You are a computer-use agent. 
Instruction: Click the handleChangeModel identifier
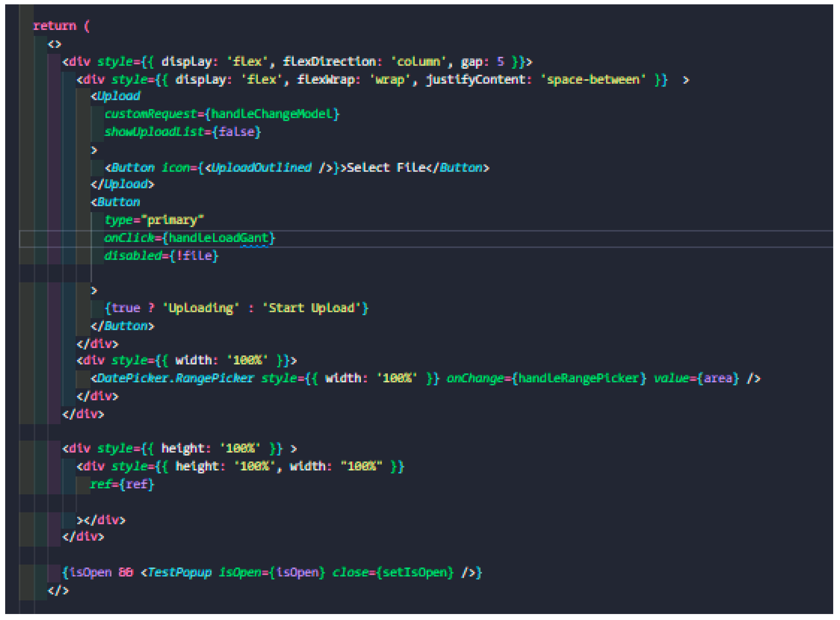click(x=272, y=114)
